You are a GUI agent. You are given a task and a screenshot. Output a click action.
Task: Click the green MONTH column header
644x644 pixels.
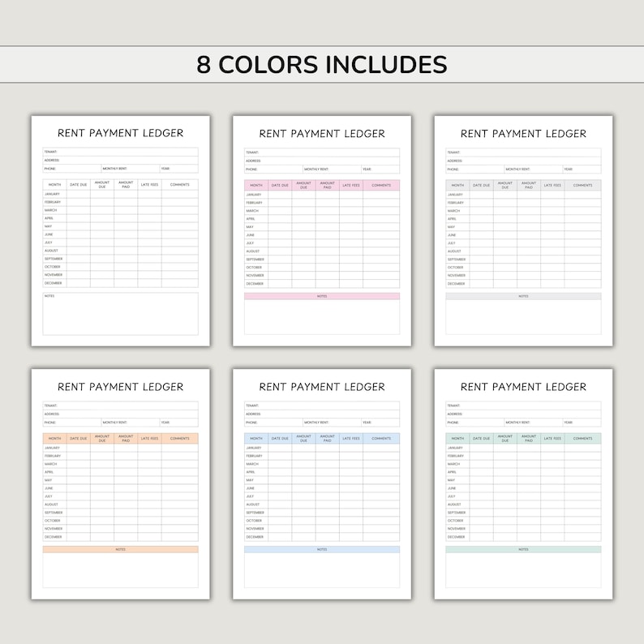tap(457, 438)
